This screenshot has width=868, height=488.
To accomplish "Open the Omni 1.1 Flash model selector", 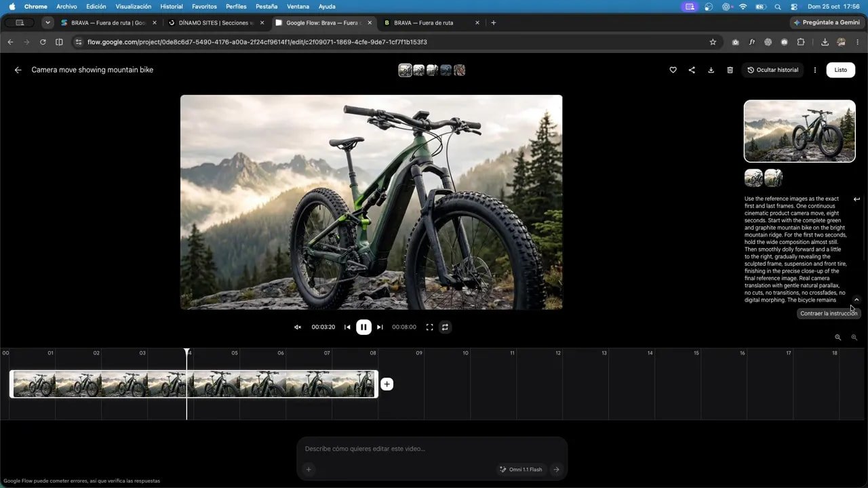I will point(521,469).
